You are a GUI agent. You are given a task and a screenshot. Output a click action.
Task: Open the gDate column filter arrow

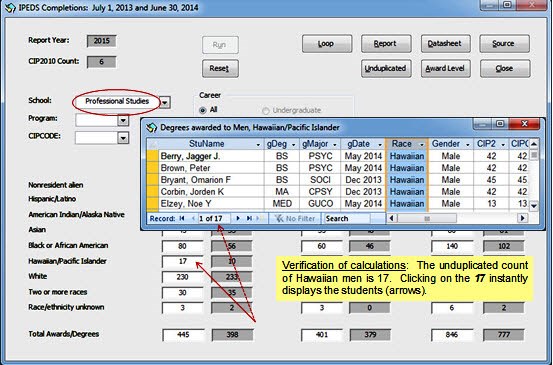[x=380, y=145]
